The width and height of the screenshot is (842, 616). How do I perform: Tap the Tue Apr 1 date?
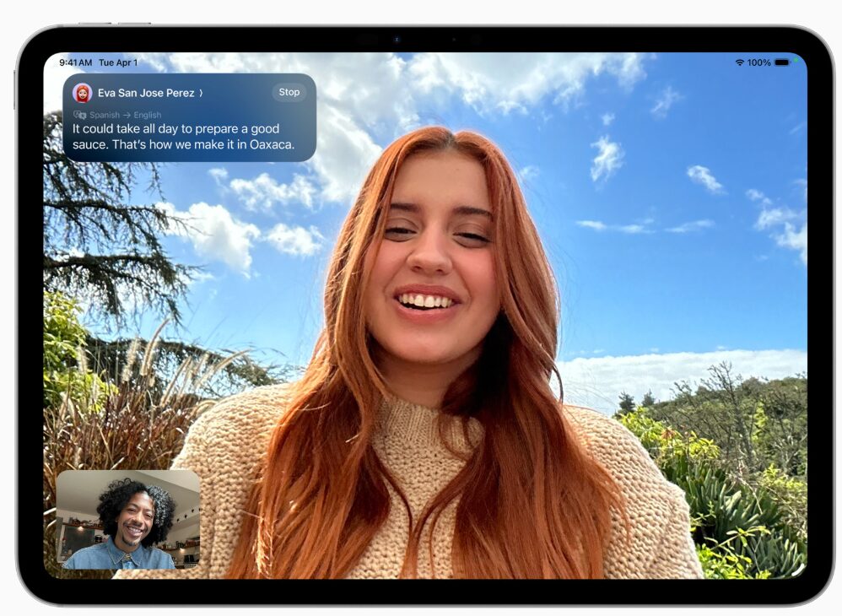coord(118,62)
